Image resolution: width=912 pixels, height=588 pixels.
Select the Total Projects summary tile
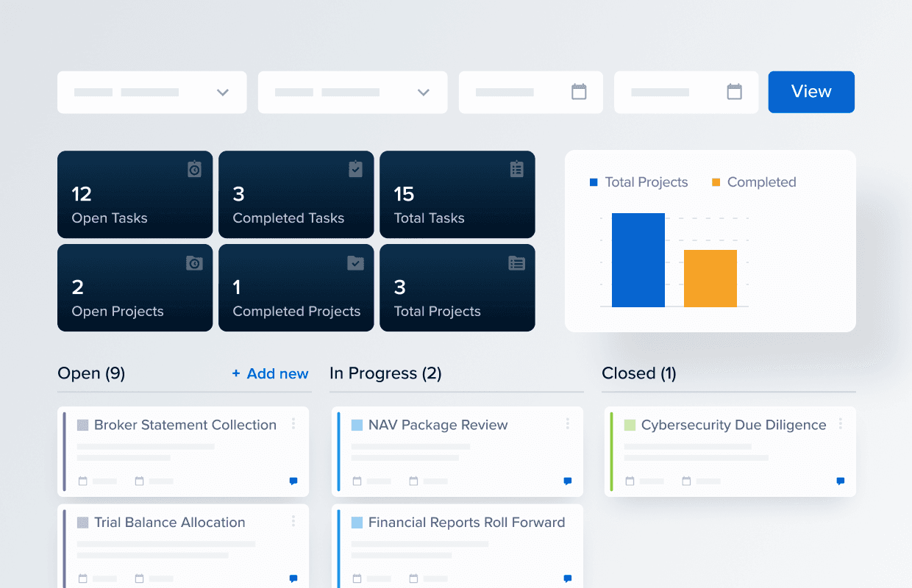[457, 288]
